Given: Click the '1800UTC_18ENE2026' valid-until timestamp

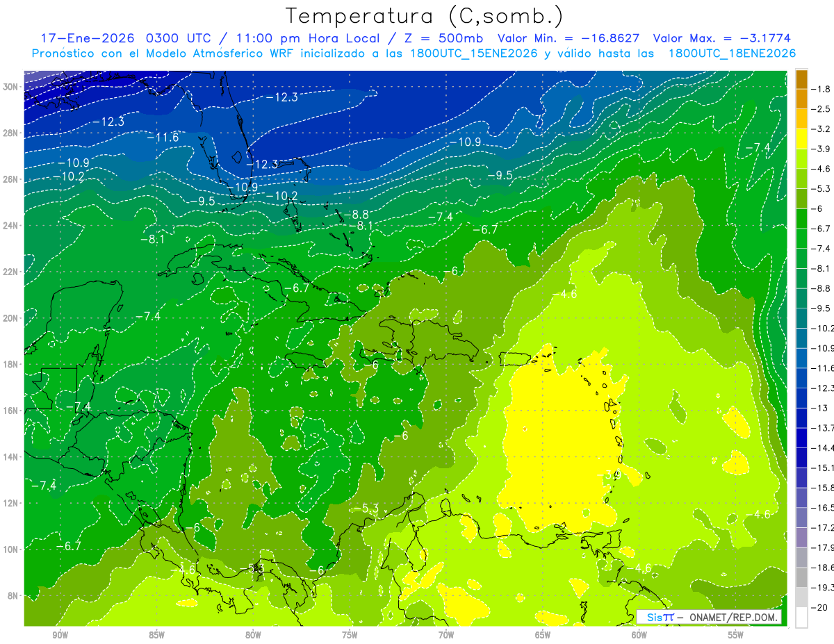Looking at the screenshot, I should (x=731, y=53).
